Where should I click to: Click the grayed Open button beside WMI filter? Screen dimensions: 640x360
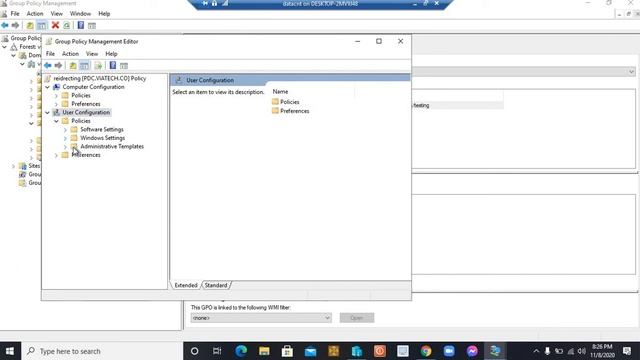[357, 318]
